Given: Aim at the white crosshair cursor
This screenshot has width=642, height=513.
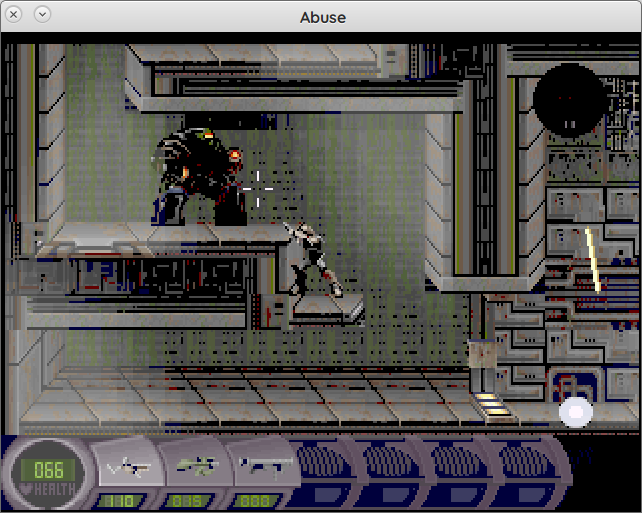Looking at the screenshot, I should (x=258, y=189).
